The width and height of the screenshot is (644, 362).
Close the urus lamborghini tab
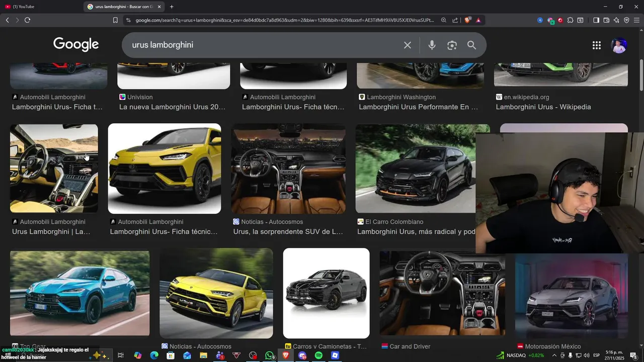coord(159,7)
